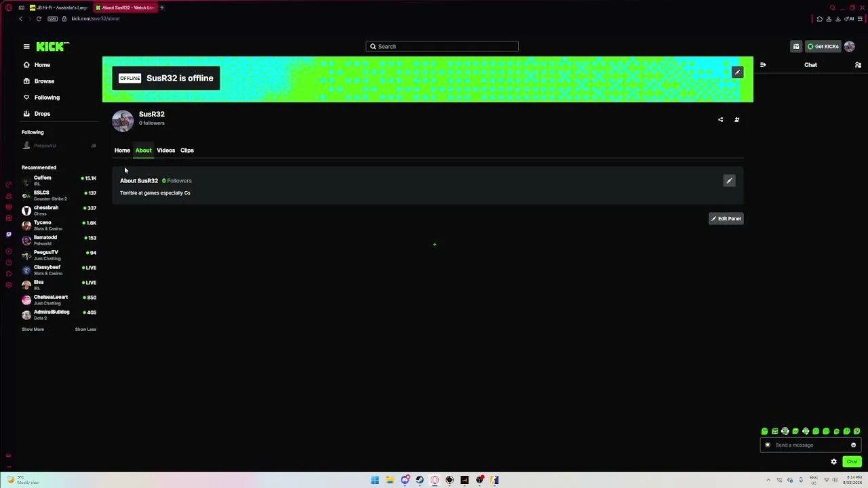Image resolution: width=868 pixels, height=488 pixels.
Task: Click Show More under Recommended
Action: click(x=33, y=329)
